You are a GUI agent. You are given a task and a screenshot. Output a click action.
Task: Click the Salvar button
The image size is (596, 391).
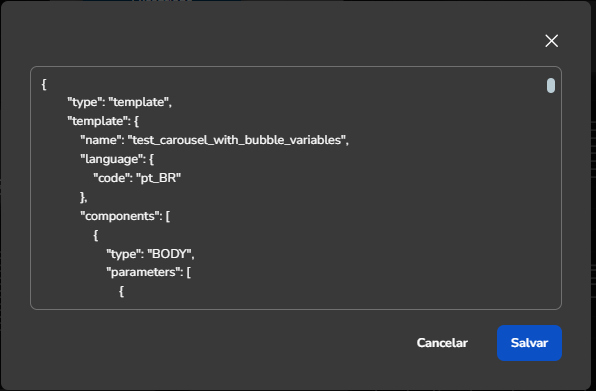(529, 343)
